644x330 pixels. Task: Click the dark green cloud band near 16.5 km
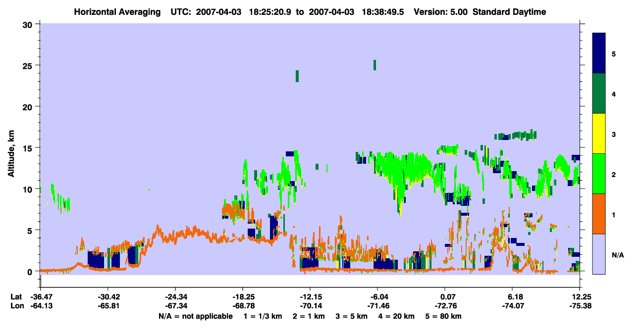[516, 135]
